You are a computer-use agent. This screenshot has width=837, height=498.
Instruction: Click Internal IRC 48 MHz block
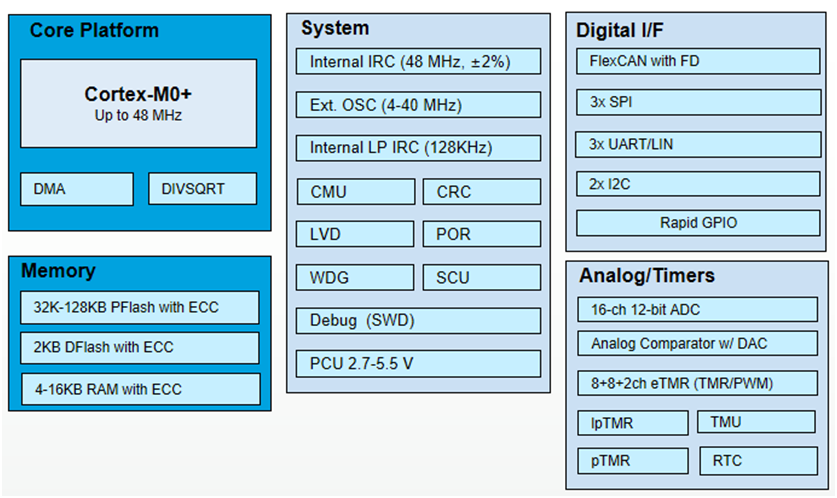click(418, 61)
